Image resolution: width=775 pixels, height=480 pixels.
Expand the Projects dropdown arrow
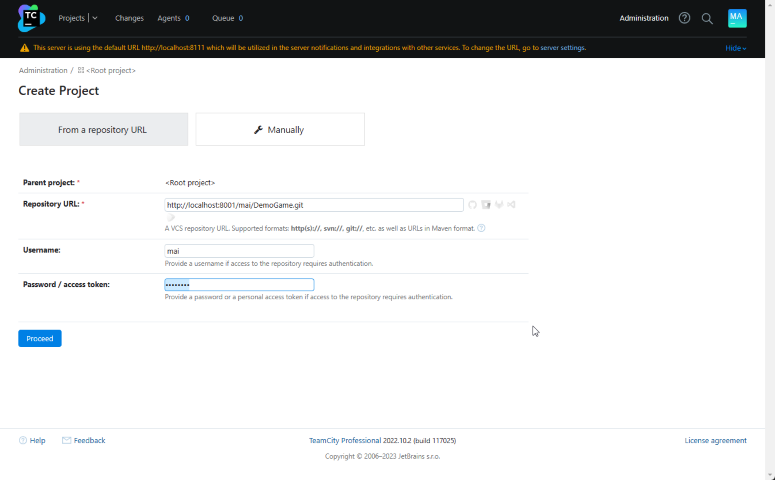tap(94, 18)
